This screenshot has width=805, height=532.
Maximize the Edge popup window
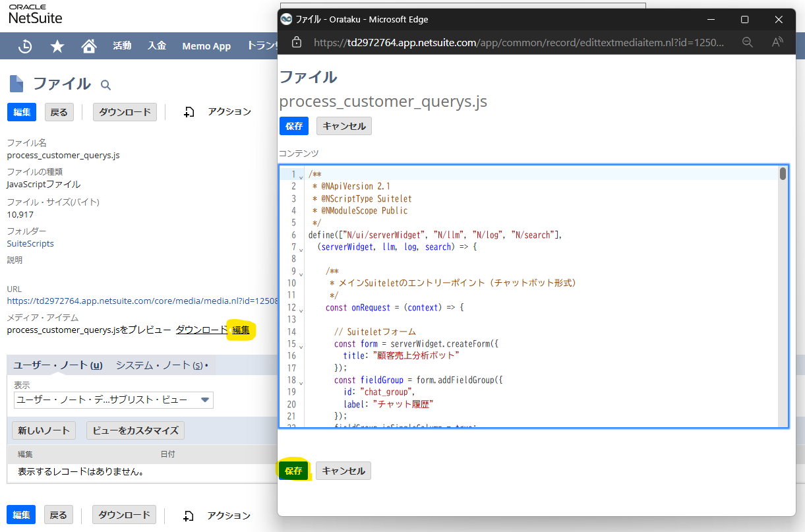coord(744,19)
